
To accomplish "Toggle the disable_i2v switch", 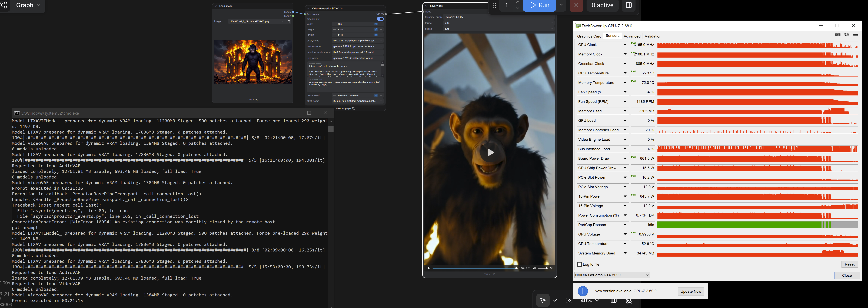I will coord(380,19).
